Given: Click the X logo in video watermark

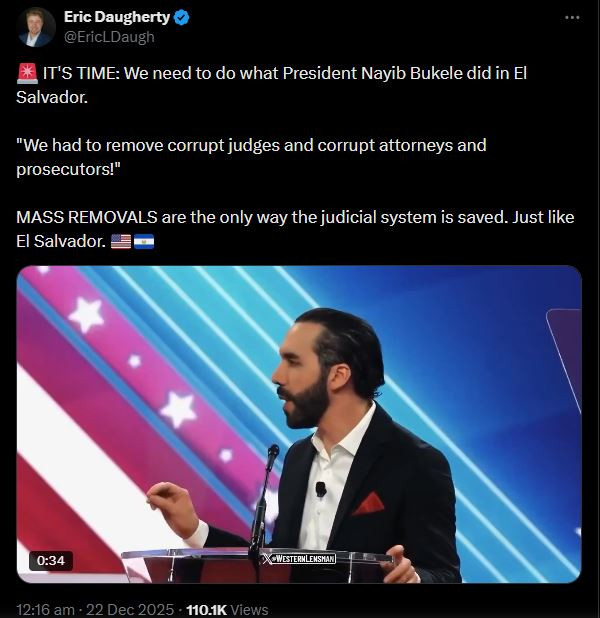Looking at the screenshot, I should click(x=267, y=558).
